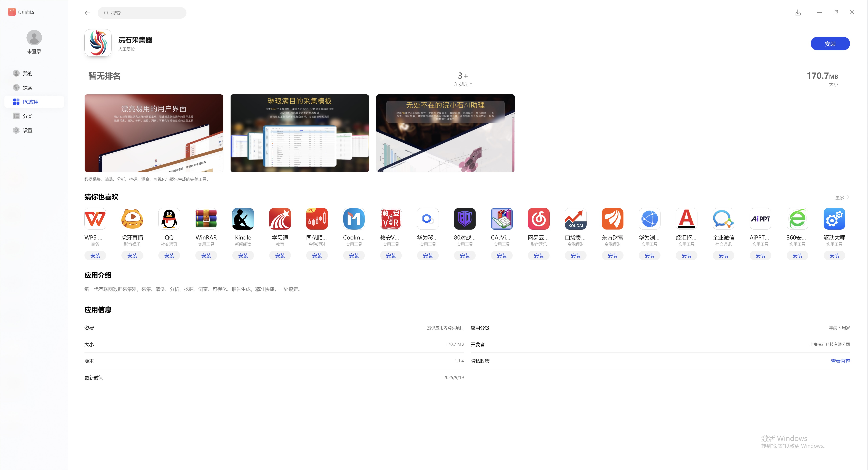Install 虎牙直播 via its 安装 button
Viewport: 868px width, 470px height.
pyautogui.click(x=132, y=256)
